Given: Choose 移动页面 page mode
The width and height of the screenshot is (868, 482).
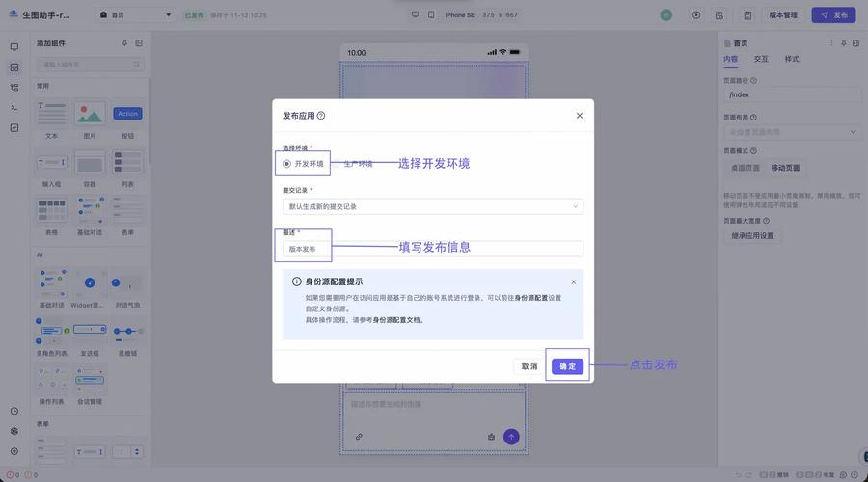Looking at the screenshot, I should pyautogui.click(x=785, y=168).
